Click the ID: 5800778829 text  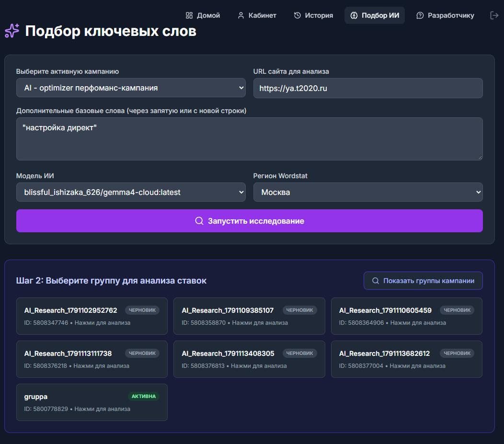(x=46, y=409)
